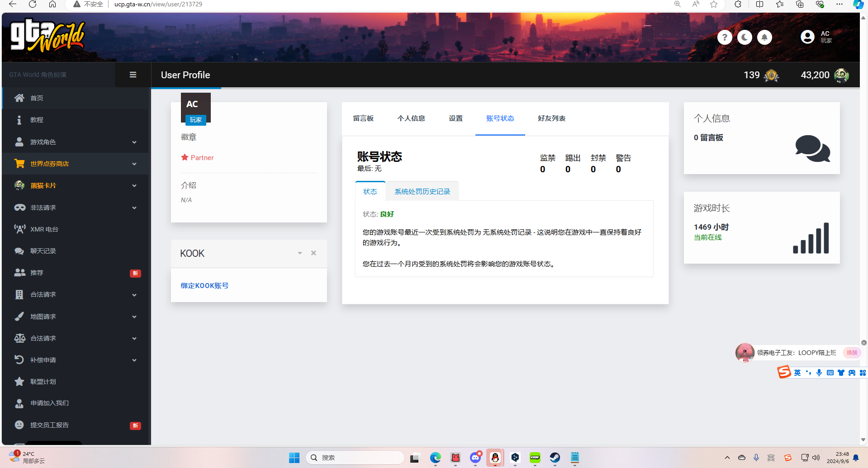Open AC user account avatar menu
Image resolution: width=868 pixels, height=468 pixels.
pos(807,37)
